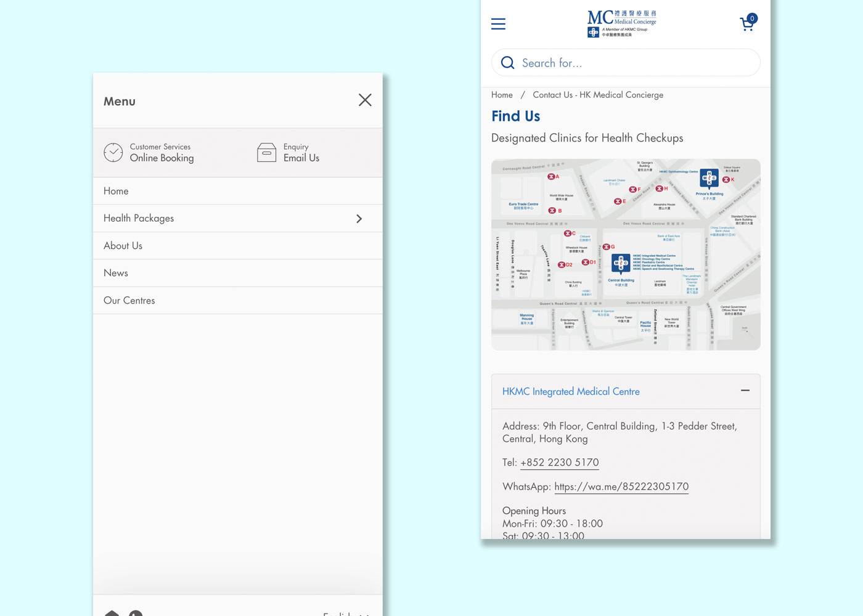Select About Us in the menu
Image resolution: width=863 pixels, height=616 pixels.
pos(123,246)
